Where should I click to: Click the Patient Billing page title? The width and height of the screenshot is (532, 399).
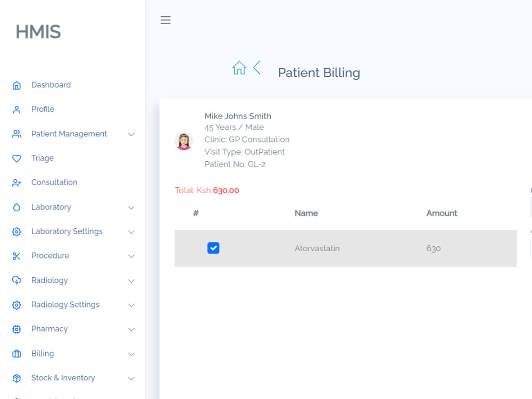(x=319, y=73)
